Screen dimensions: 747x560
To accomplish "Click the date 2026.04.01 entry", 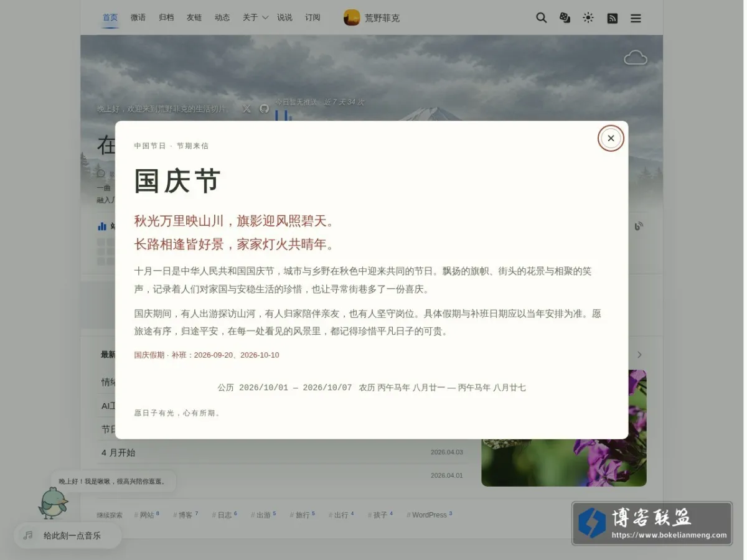I will [447, 475].
